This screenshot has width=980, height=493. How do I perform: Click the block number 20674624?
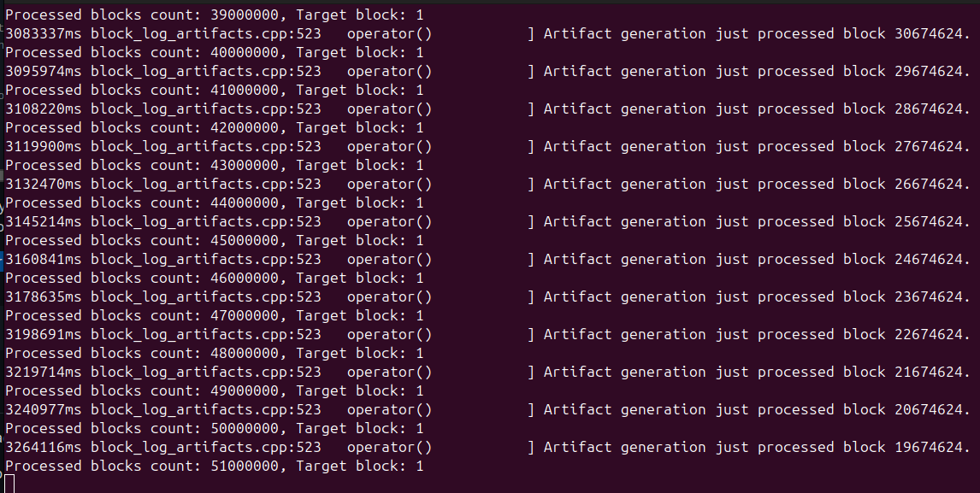point(928,410)
